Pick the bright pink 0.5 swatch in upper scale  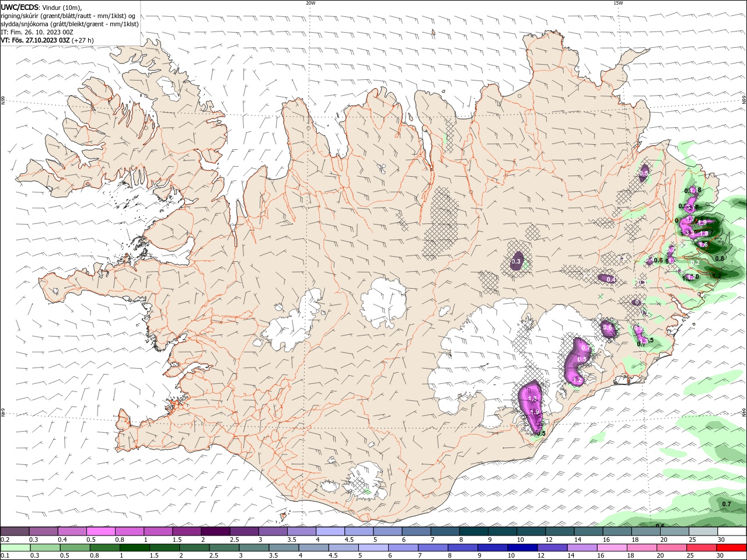(x=100, y=531)
